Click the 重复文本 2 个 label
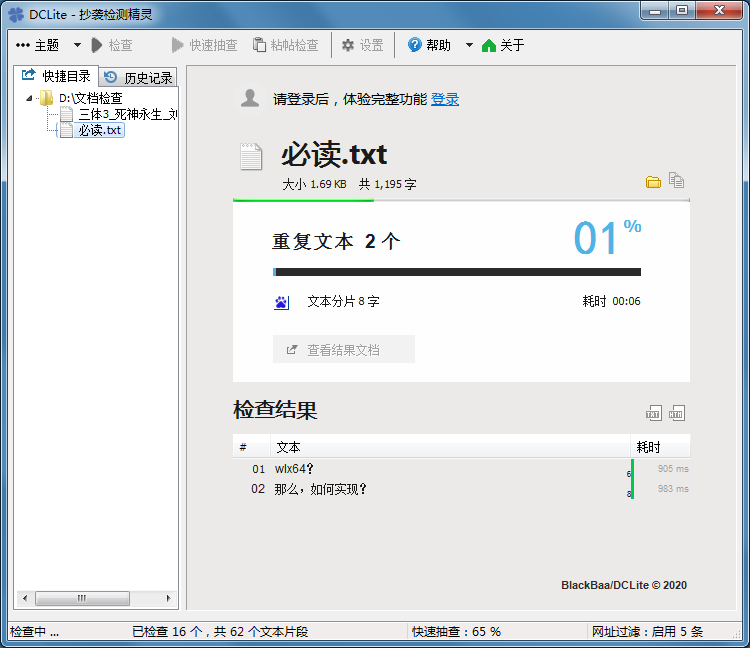750x648 pixels. point(336,241)
